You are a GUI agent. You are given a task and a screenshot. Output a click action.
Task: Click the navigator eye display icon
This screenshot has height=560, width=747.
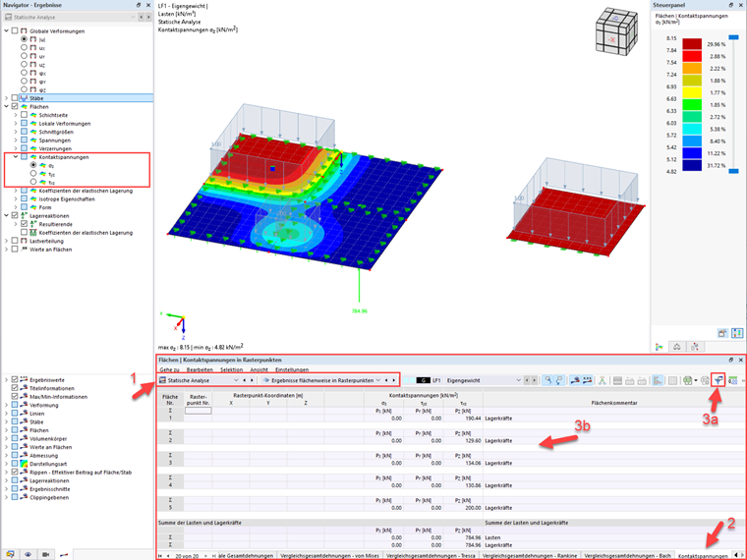click(29, 554)
